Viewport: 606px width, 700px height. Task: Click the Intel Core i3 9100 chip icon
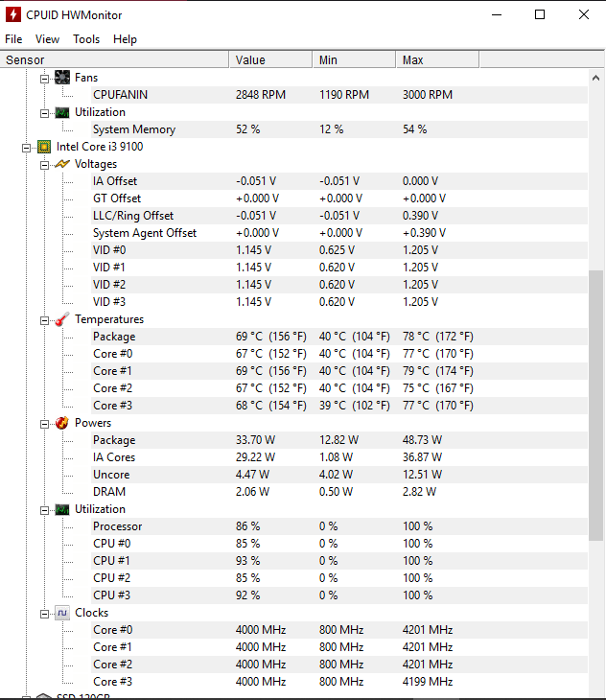point(44,147)
